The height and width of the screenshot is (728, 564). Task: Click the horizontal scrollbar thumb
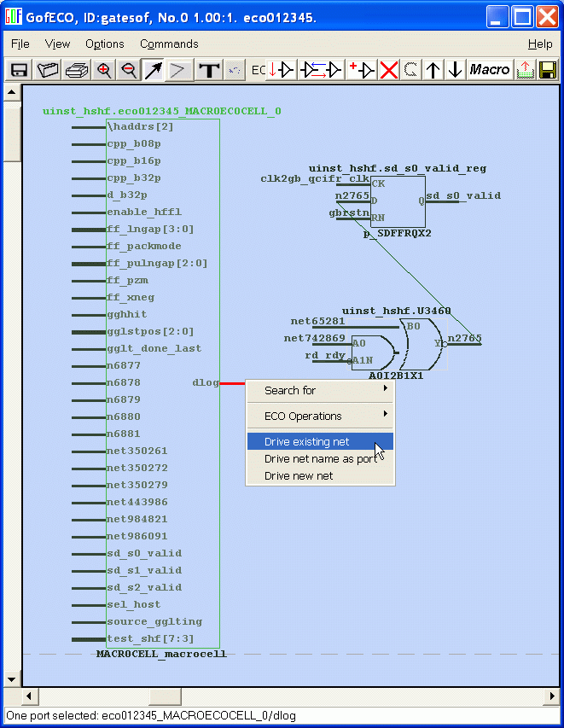coord(166,697)
